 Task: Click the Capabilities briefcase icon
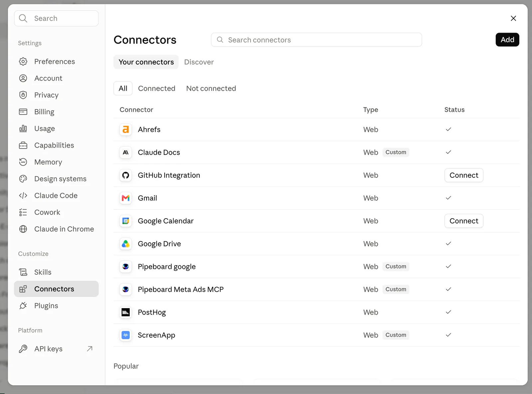[x=23, y=145]
